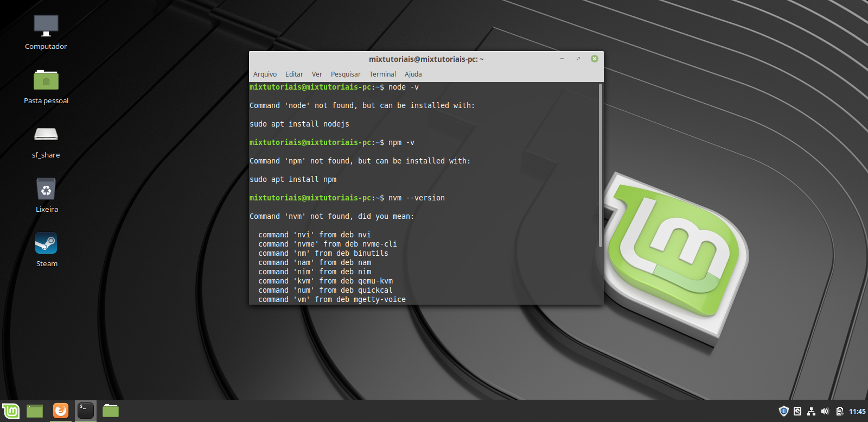Open the Terminal menu in menu bar
The image size is (868, 422).
pos(382,74)
